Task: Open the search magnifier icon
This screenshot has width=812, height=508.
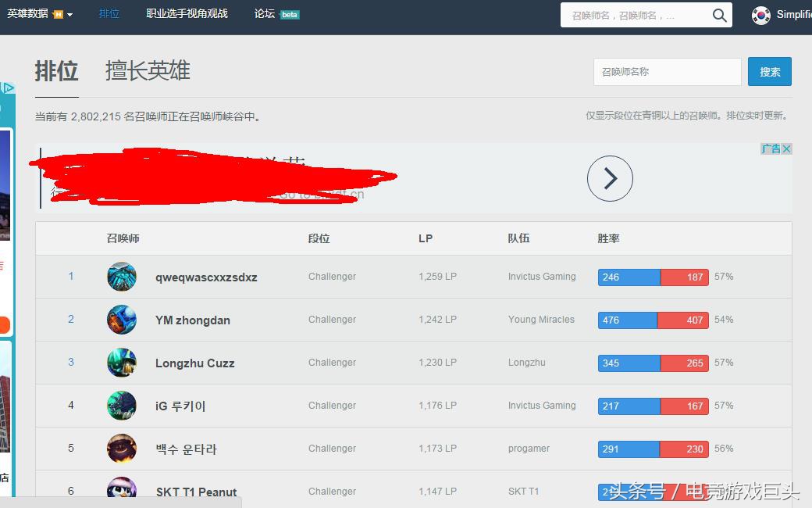Action: [720, 15]
